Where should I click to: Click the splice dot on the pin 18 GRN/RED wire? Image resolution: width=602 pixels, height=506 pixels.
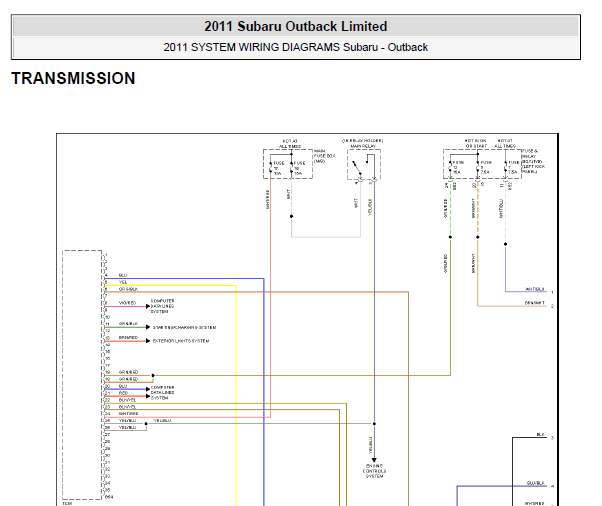point(153,375)
